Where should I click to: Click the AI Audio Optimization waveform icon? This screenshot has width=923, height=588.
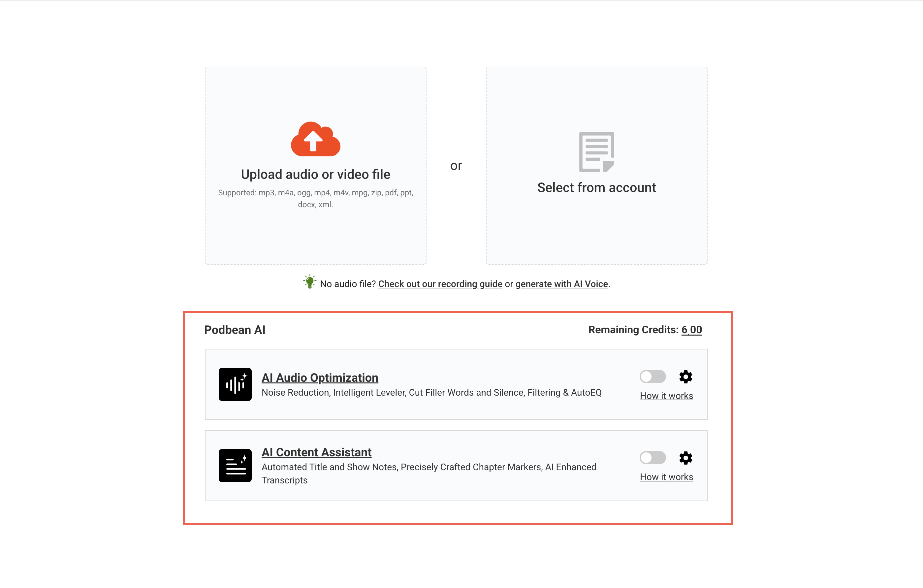(x=235, y=384)
